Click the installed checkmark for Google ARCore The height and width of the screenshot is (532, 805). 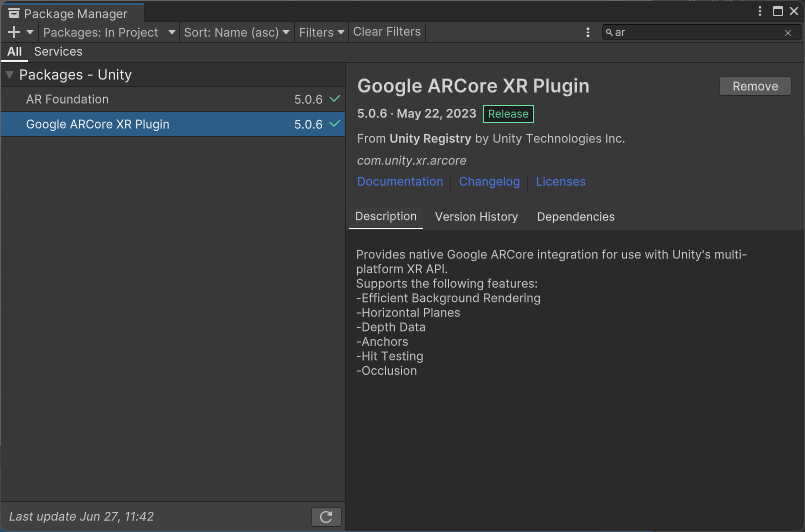click(x=335, y=124)
